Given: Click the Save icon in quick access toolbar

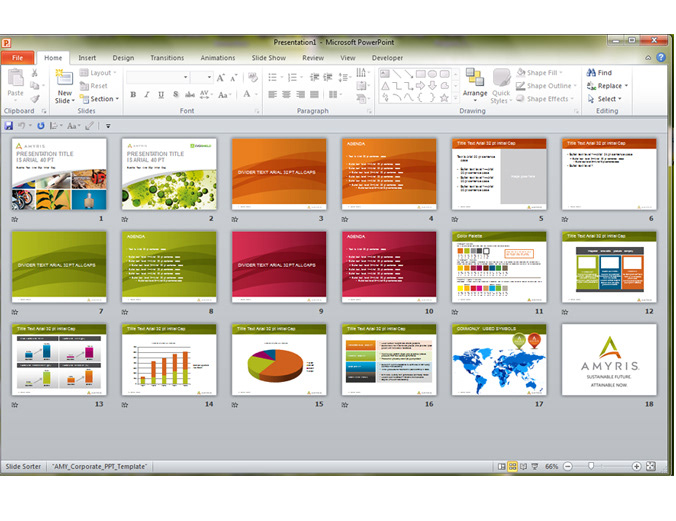Looking at the screenshot, I should [x=9, y=126].
